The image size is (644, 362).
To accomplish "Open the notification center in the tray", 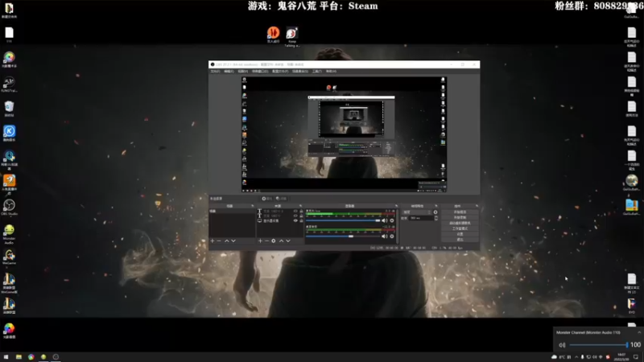I will click(636, 357).
